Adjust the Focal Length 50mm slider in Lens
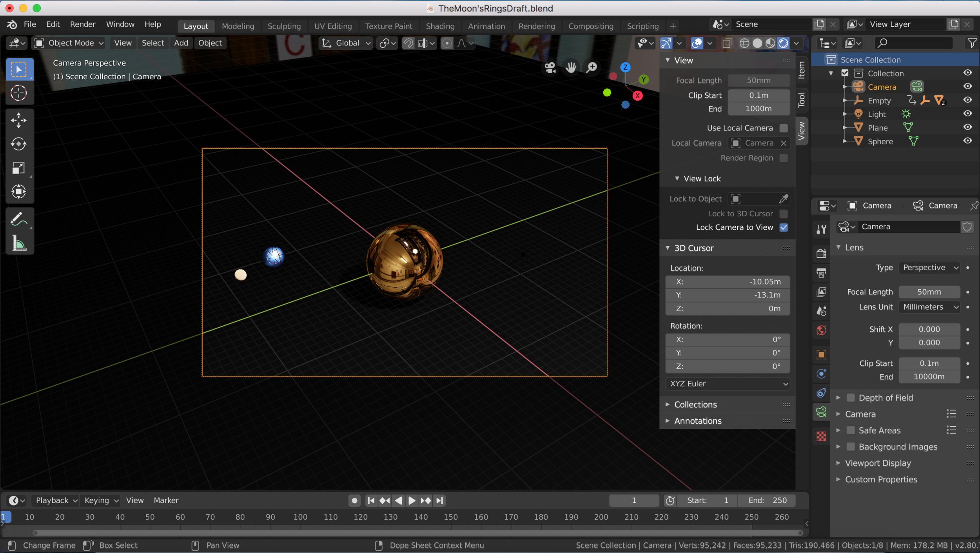Image resolution: width=980 pixels, height=553 pixels. tap(929, 292)
